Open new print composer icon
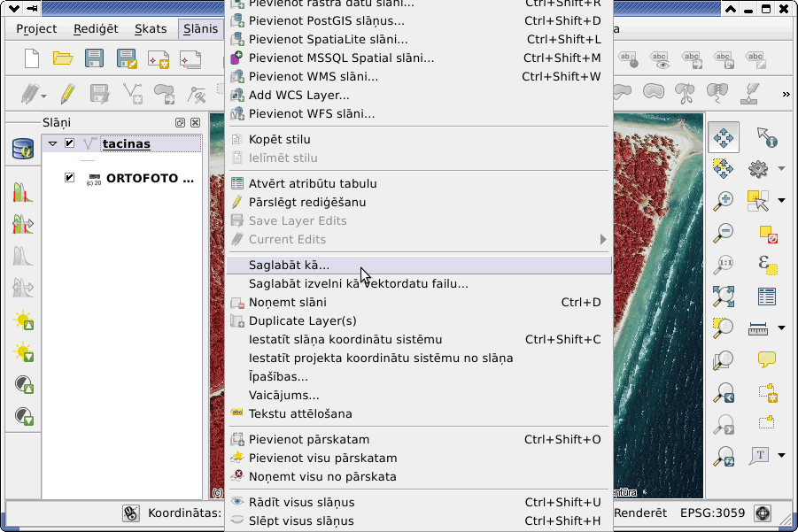This screenshot has width=798, height=532. (x=159, y=59)
